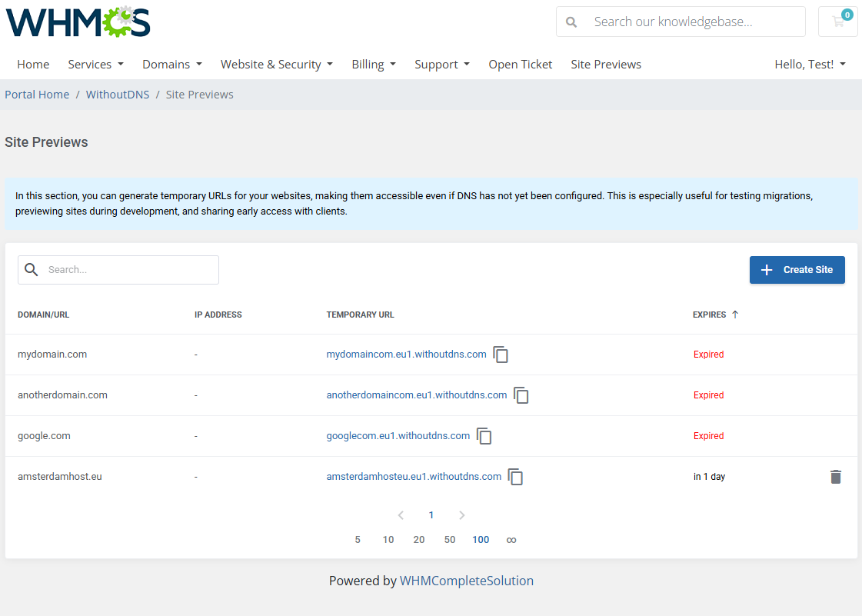Copy the anotherdomaincom temporary URL
Viewport: 862px width, 616px height.
pos(521,395)
